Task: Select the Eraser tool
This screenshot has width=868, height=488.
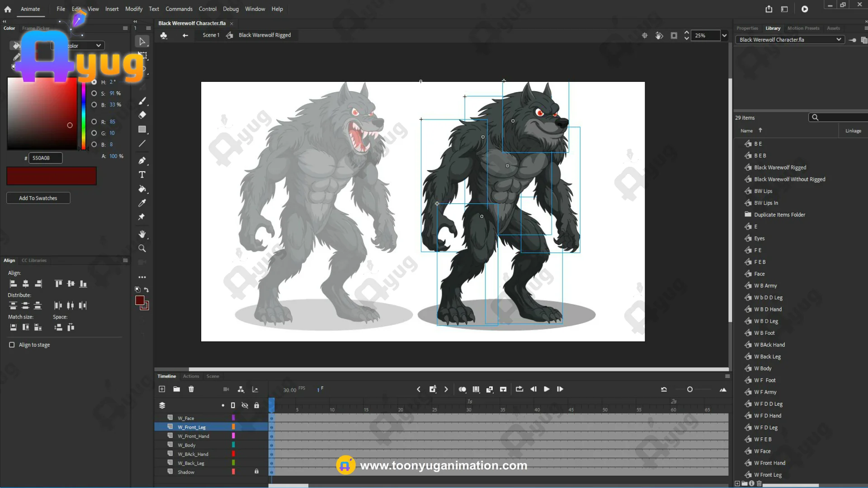Action: click(142, 115)
